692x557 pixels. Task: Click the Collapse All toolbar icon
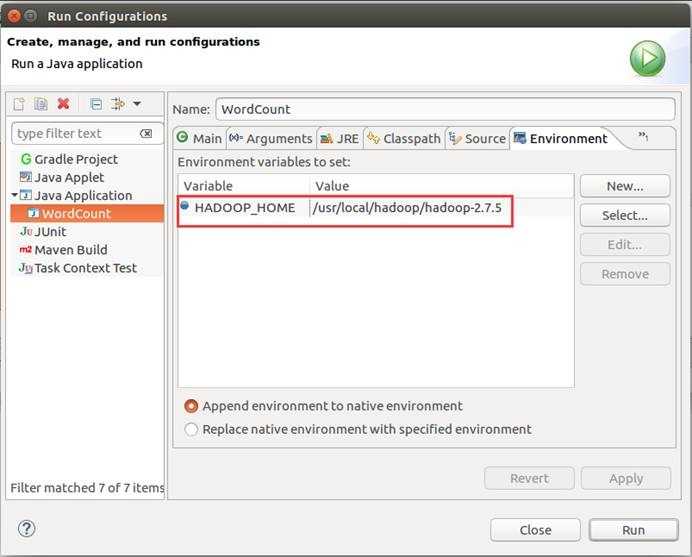96,104
